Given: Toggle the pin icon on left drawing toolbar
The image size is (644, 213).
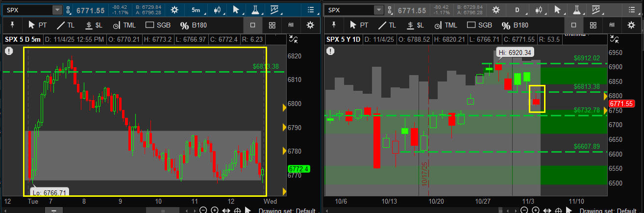Looking at the screenshot, I should (12, 25).
